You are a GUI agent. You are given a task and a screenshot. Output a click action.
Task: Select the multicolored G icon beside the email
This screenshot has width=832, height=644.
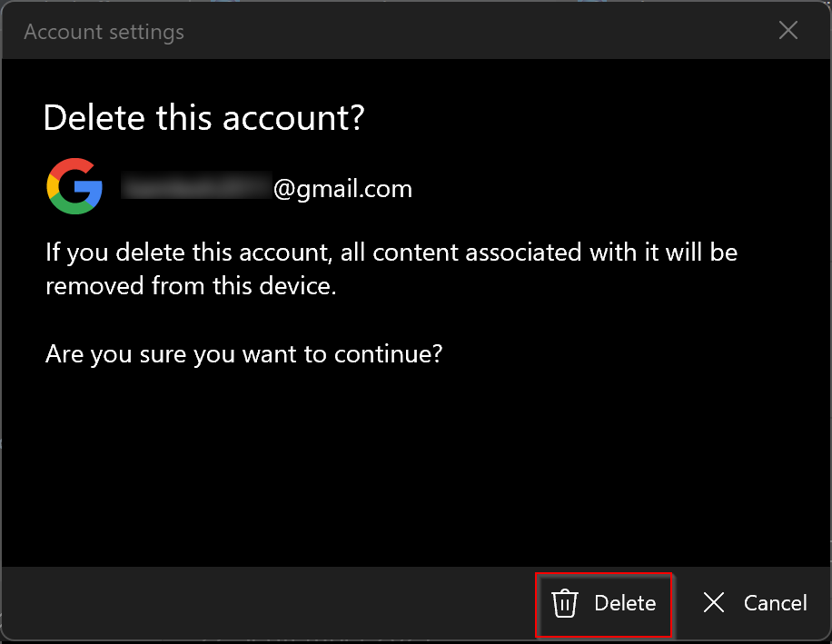point(74,186)
